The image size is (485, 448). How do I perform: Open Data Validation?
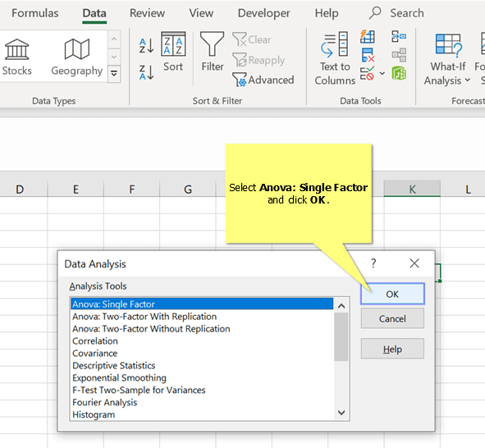pyautogui.click(x=367, y=74)
